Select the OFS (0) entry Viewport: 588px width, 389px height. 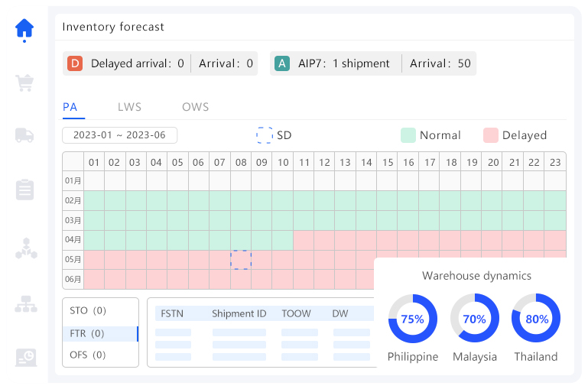[88, 355]
